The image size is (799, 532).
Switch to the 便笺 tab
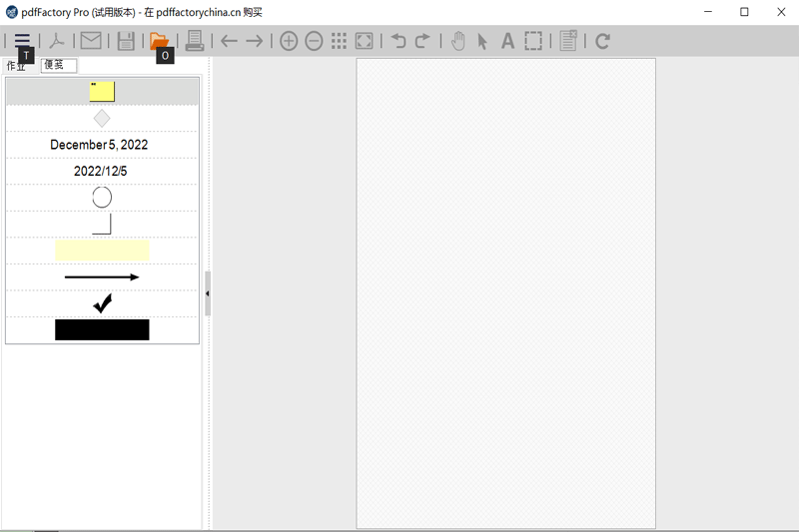[58, 65]
